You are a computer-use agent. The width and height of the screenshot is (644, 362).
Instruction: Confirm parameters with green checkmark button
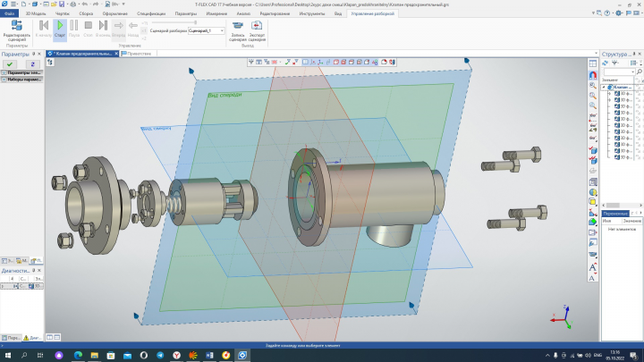10,64
